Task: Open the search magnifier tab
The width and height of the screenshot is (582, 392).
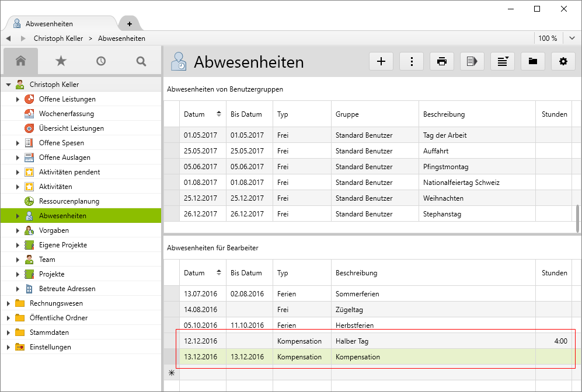Action: click(141, 61)
